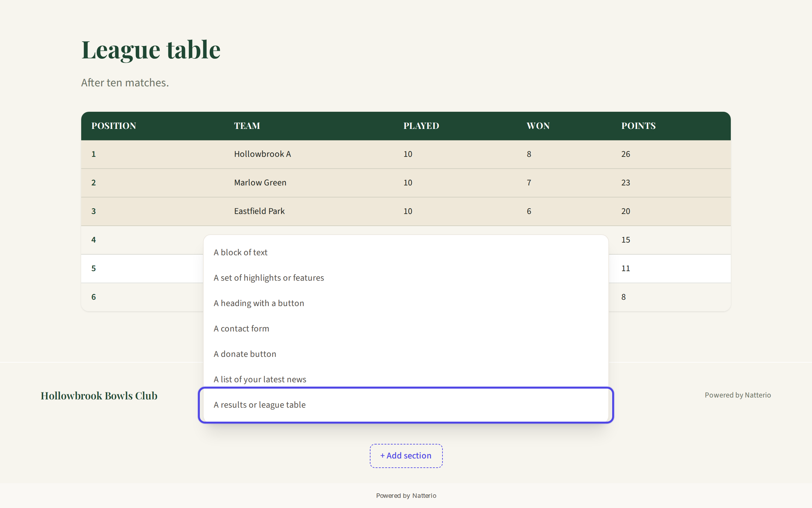Click points value 26 for Hollowbrook A
Image resolution: width=812 pixels, height=508 pixels.
click(625, 154)
